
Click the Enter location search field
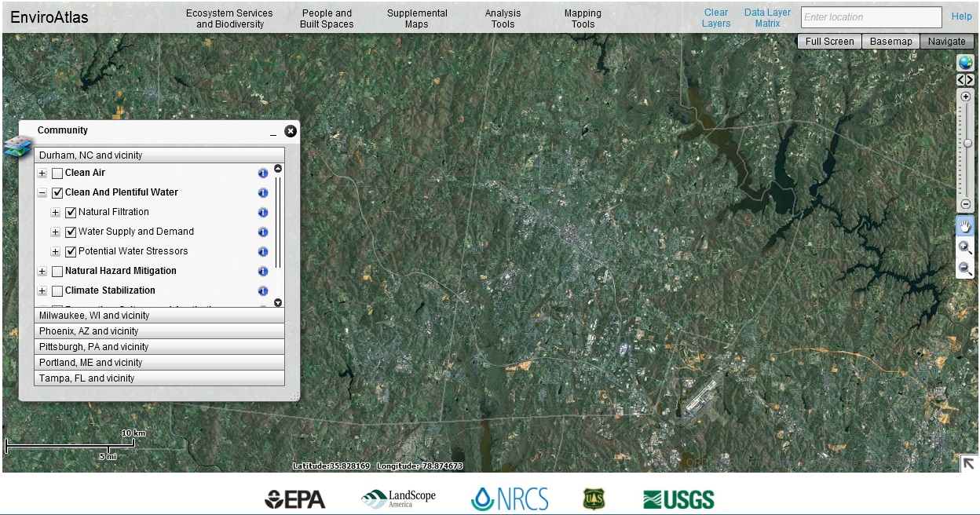pos(871,17)
